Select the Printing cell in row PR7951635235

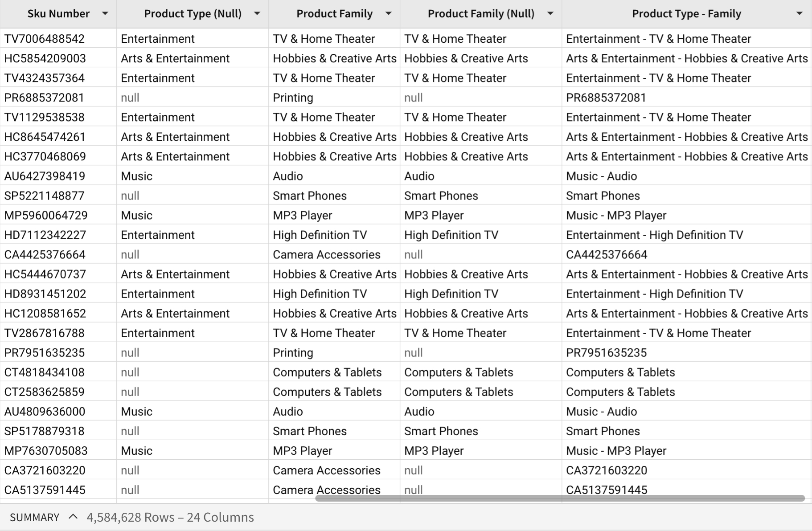[x=293, y=352]
